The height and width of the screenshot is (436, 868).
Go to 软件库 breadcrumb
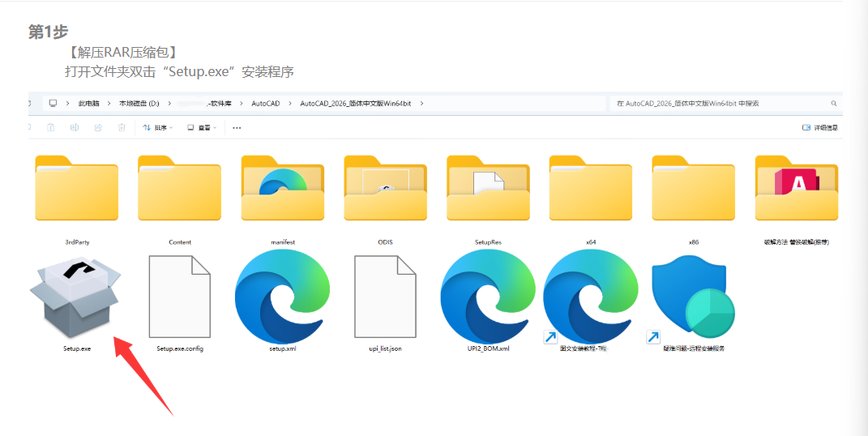[220, 104]
